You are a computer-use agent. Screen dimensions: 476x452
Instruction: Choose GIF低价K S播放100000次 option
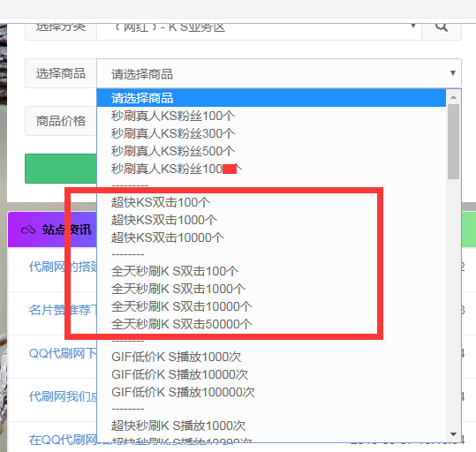tap(271, 392)
